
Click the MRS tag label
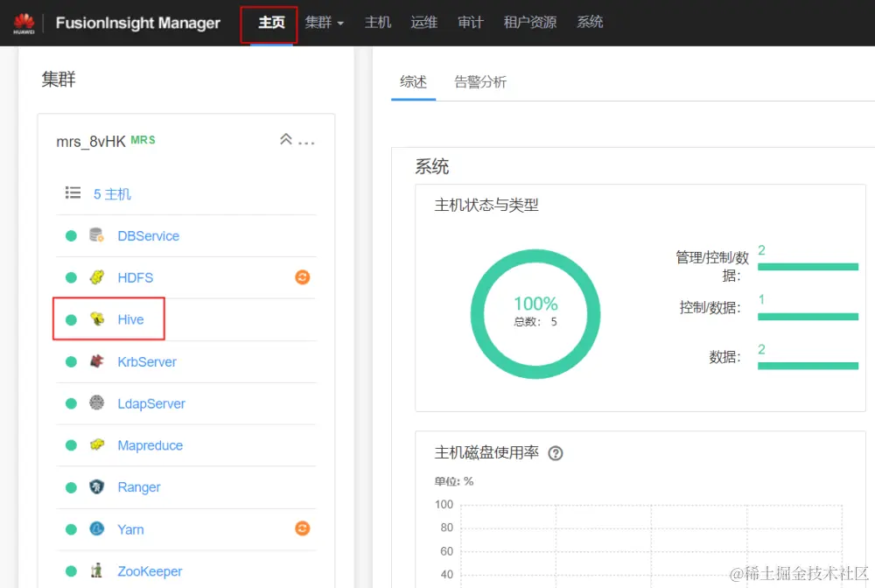(x=143, y=140)
